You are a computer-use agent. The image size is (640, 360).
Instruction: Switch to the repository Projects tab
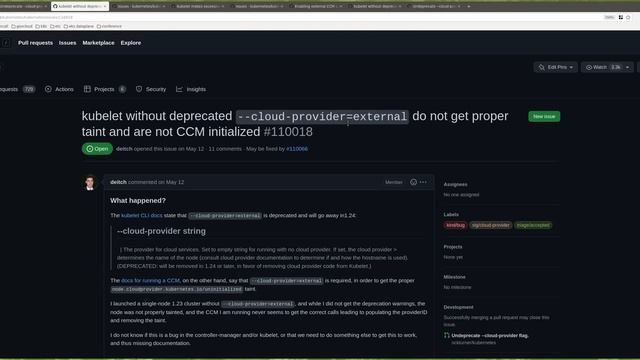[104, 89]
